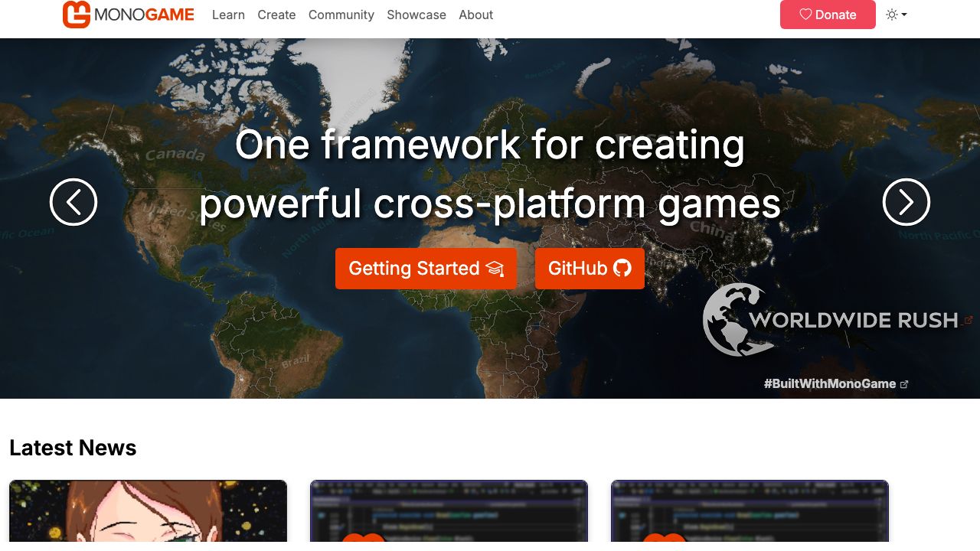980x551 pixels.
Task: Open the Community menu
Action: pyautogui.click(x=341, y=15)
